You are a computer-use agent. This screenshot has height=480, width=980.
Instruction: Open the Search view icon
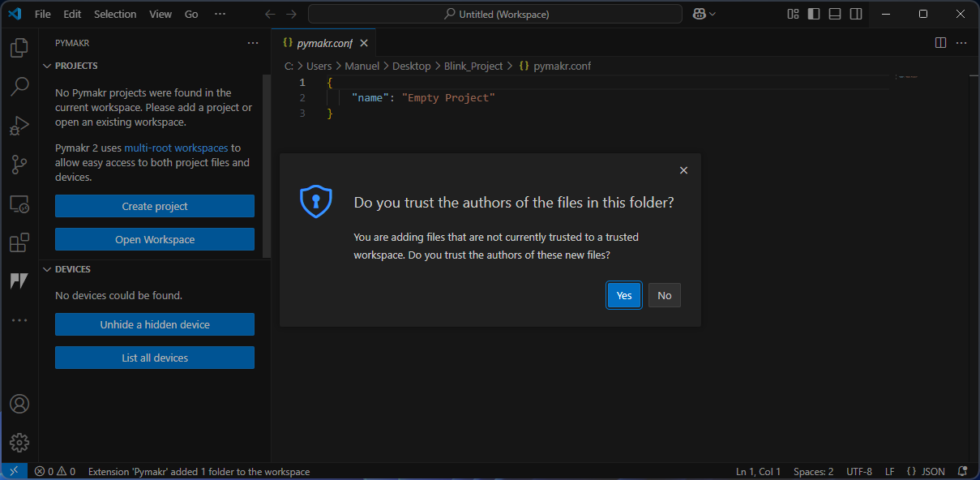(19, 87)
